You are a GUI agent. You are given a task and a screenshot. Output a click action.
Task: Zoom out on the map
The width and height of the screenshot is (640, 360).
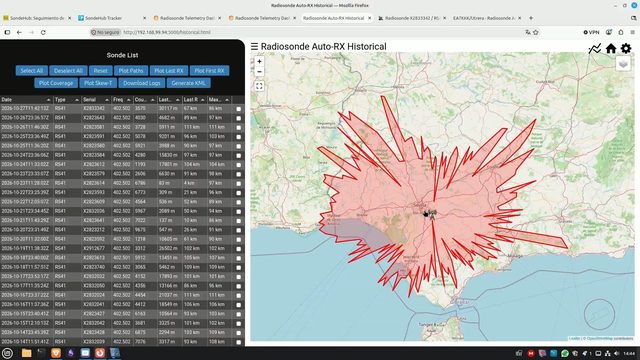259,71
